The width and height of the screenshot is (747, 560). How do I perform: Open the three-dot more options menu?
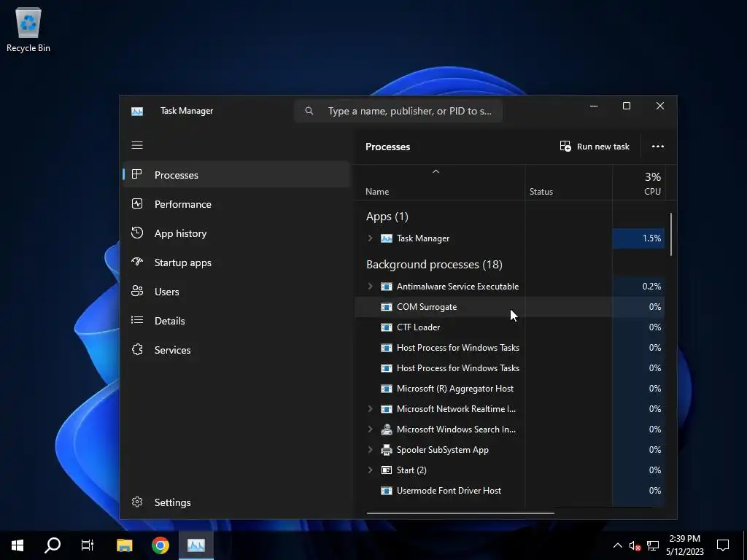coord(657,146)
